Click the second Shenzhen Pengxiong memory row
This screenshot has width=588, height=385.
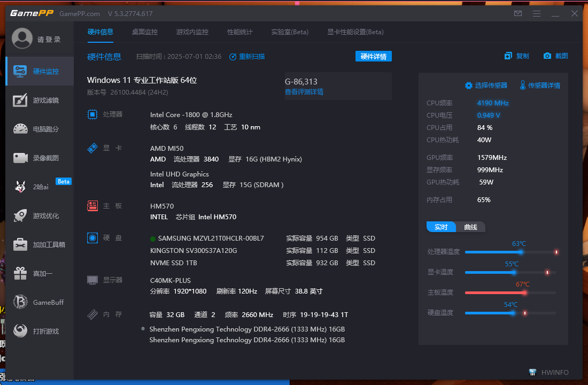click(x=247, y=340)
